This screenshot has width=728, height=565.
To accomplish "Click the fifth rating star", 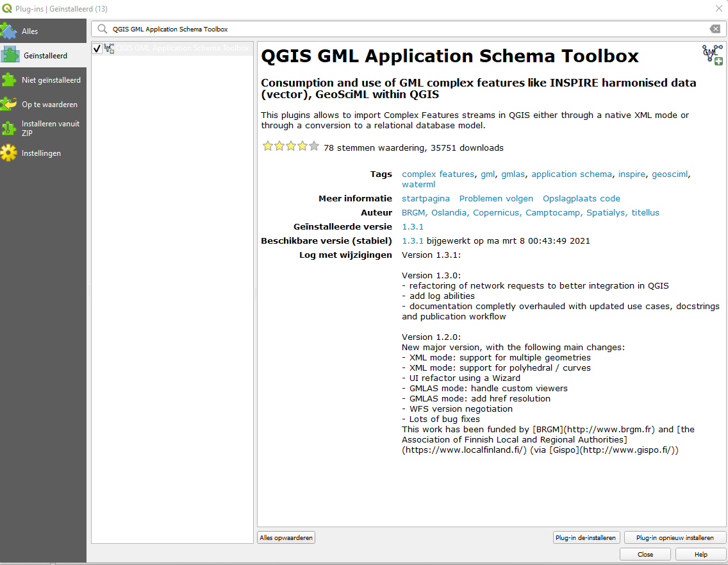I will [x=313, y=146].
